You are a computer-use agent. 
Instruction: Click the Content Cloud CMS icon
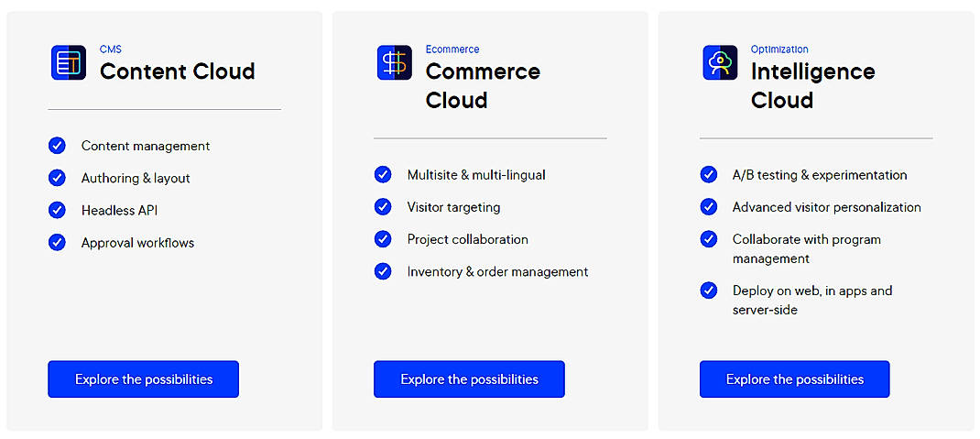click(x=68, y=62)
